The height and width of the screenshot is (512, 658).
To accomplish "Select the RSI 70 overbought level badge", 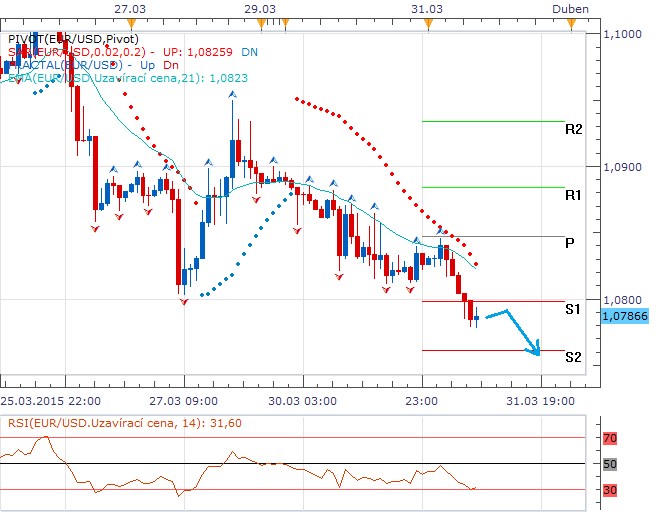I will tap(610, 438).
